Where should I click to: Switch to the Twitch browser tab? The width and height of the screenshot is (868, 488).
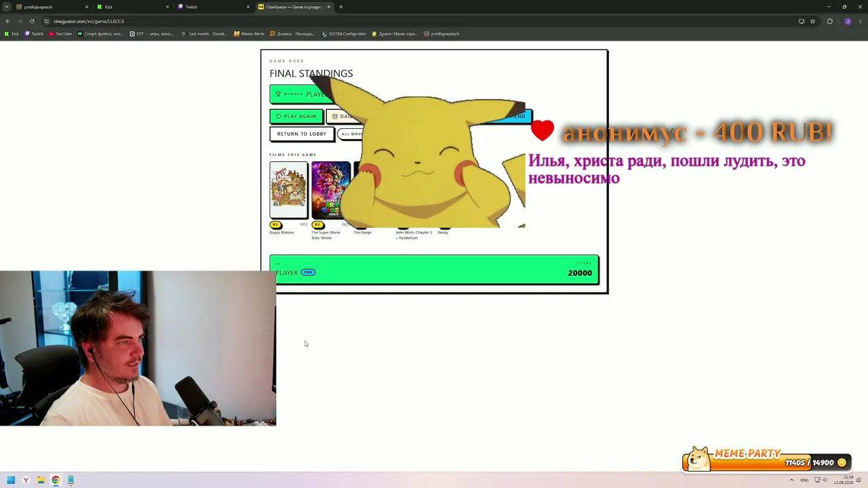pos(213,7)
